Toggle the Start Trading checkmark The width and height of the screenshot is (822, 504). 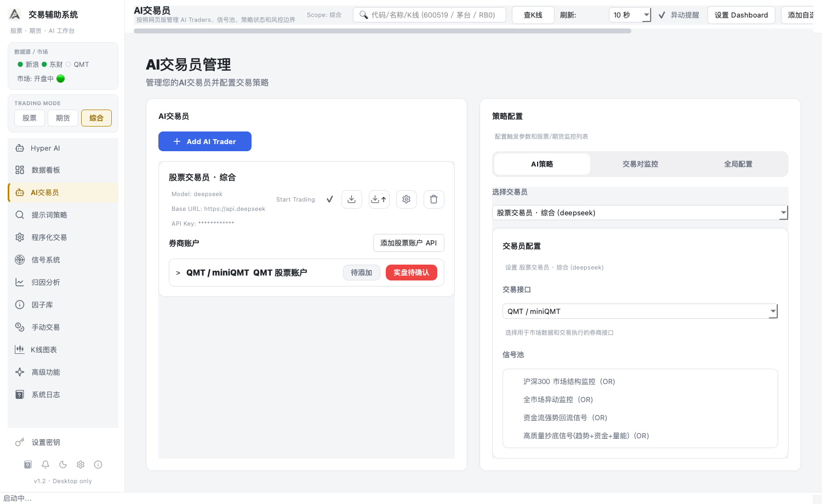click(x=329, y=199)
